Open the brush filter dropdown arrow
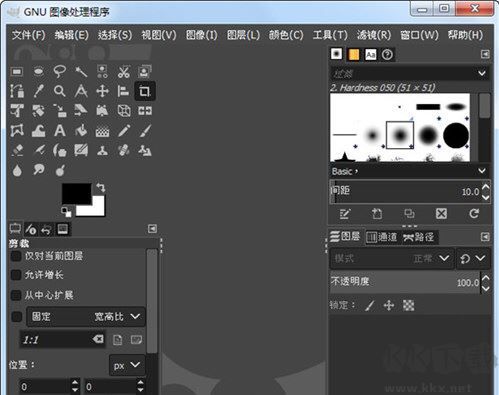Image resolution: width=499 pixels, height=395 pixels. pos(482,73)
